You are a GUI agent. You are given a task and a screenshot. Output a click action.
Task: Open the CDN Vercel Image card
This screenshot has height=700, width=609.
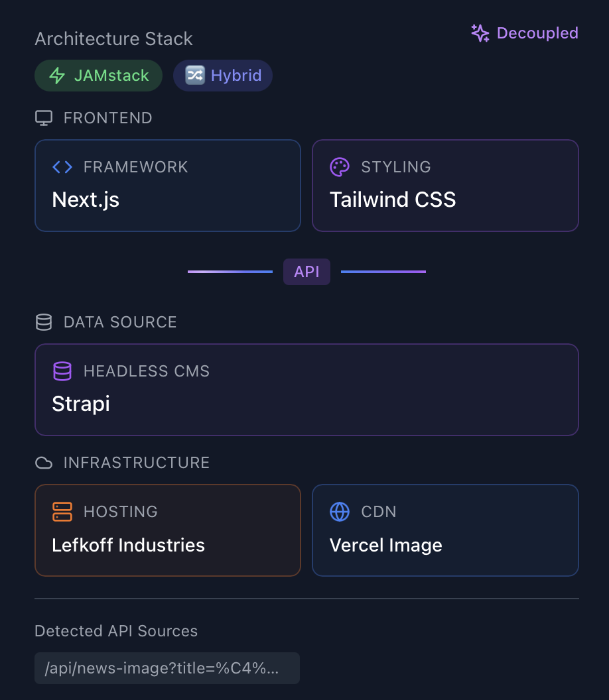(x=445, y=530)
